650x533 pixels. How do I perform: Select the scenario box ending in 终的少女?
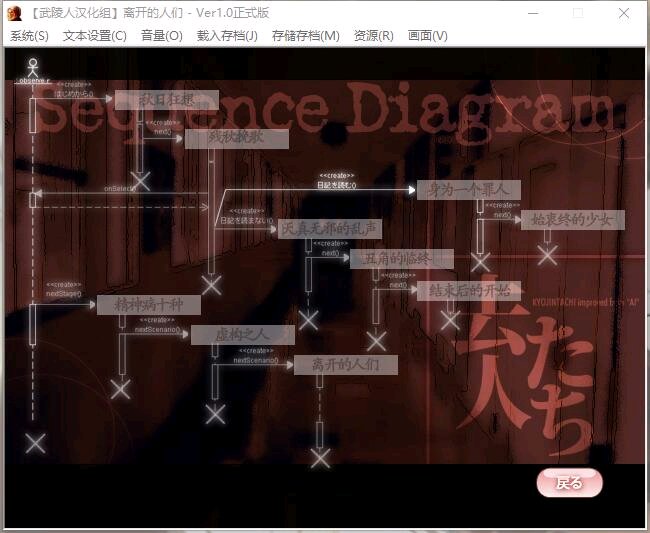point(573,220)
